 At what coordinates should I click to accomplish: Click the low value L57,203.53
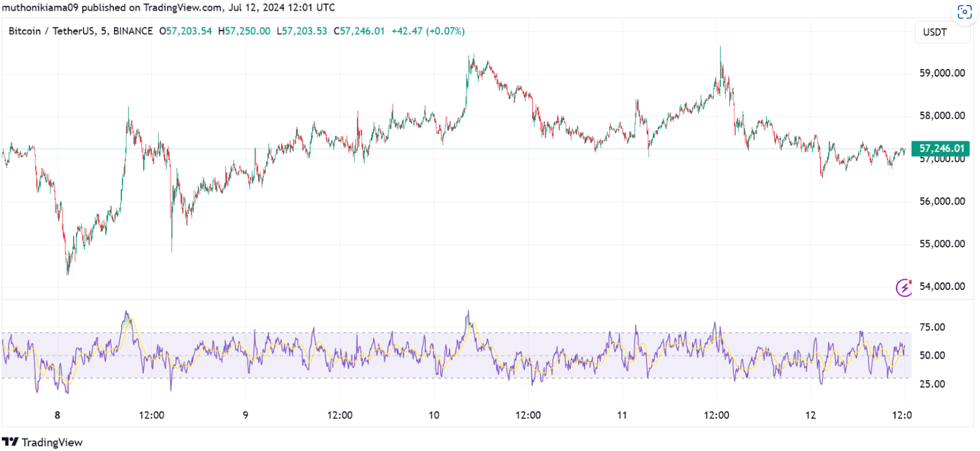tap(302, 31)
